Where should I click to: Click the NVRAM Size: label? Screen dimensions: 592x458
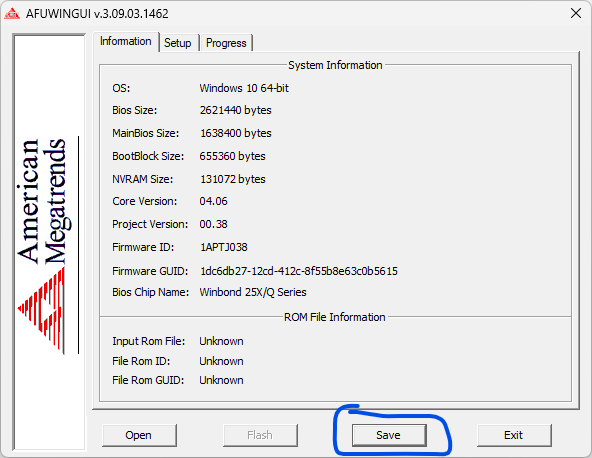(142, 179)
